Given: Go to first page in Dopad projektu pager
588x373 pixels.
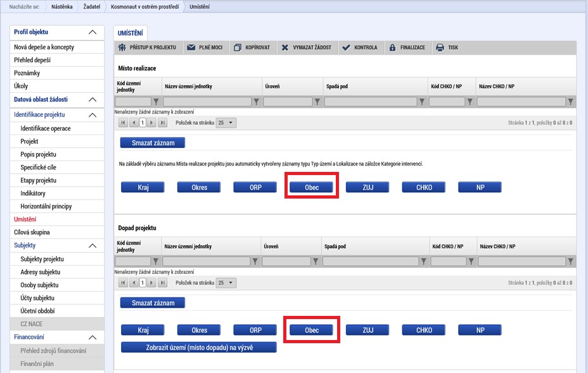Looking at the screenshot, I should pos(123,282).
